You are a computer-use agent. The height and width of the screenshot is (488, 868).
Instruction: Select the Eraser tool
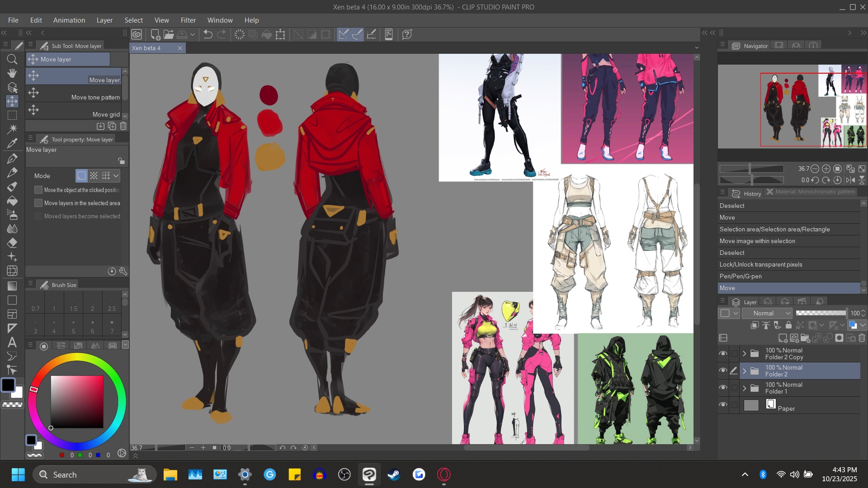pyautogui.click(x=12, y=243)
